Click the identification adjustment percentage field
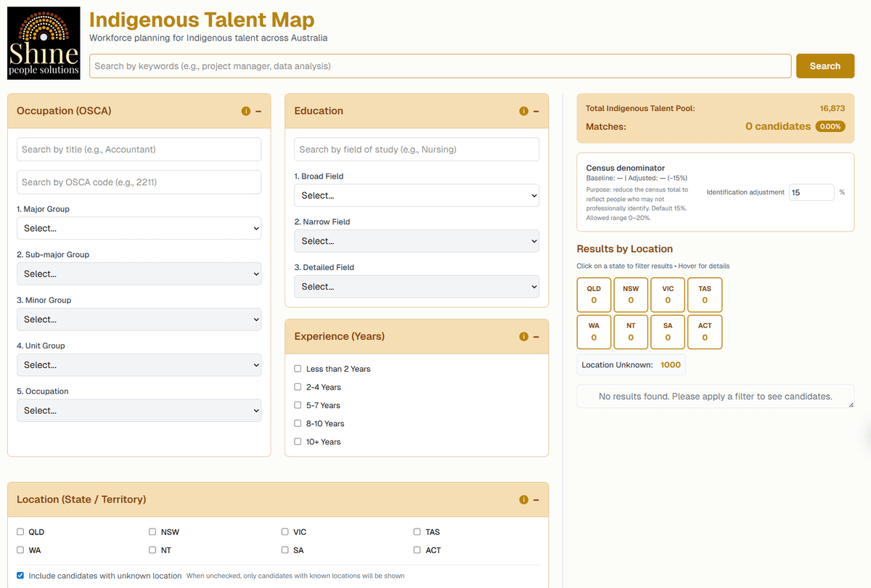This screenshot has height=588, width=871. [x=811, y=192]
